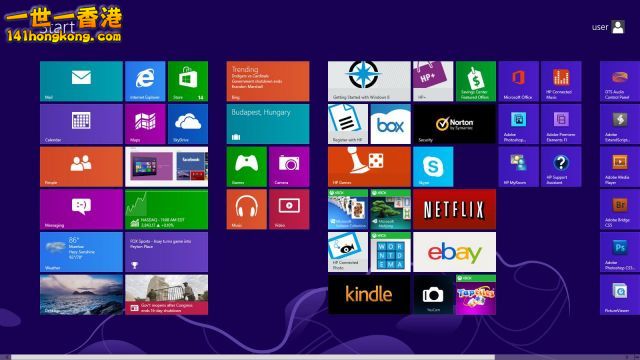Open the Music headphones tile
The image size is (640, 360).
coord(247,209)
